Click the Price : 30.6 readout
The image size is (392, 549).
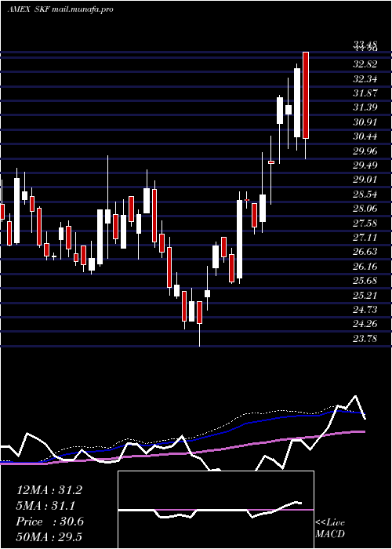click(x=50, y=522)
